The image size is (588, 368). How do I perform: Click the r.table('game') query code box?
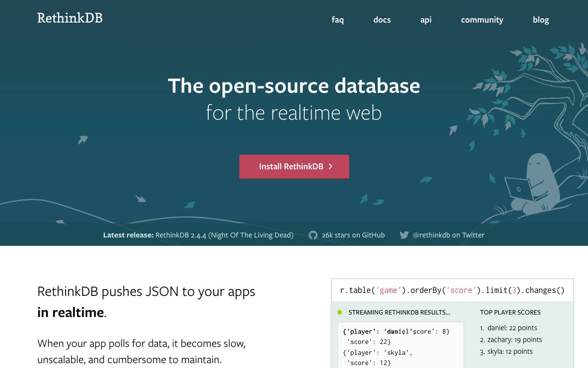click(452, 290)
